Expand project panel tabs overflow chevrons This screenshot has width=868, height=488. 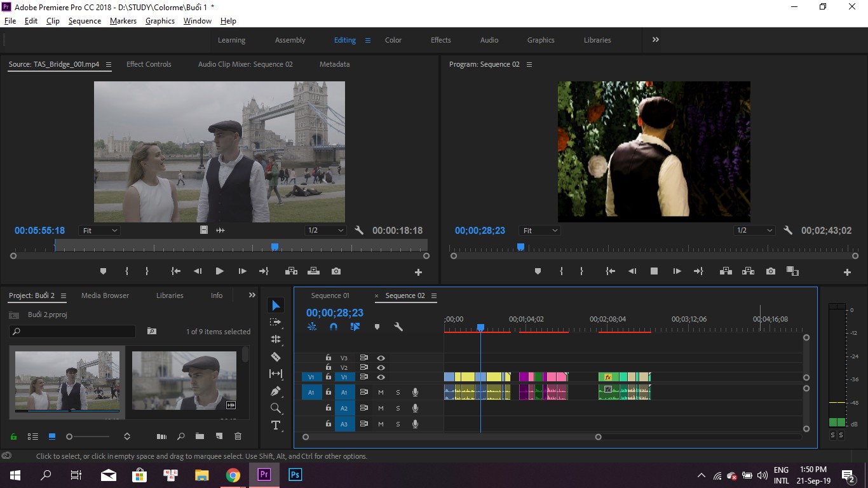coord(252,295)
